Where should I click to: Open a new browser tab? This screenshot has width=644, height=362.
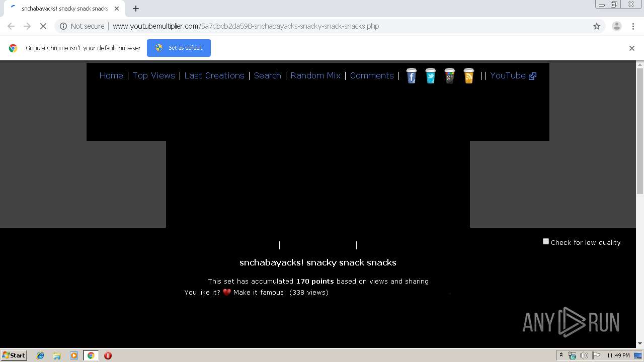point(136,9)
